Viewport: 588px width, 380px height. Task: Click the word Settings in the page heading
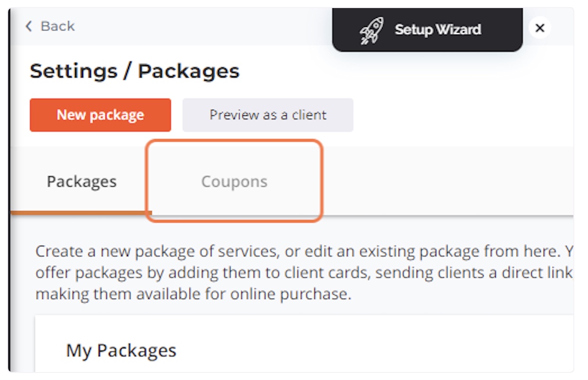pyautogui.click(x=74, y=72)
